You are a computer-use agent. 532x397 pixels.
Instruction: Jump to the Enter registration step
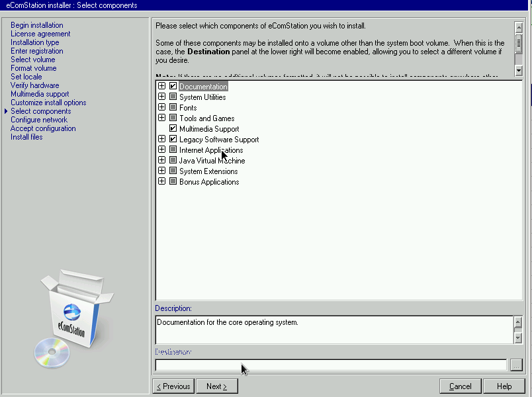coord(36,51)
